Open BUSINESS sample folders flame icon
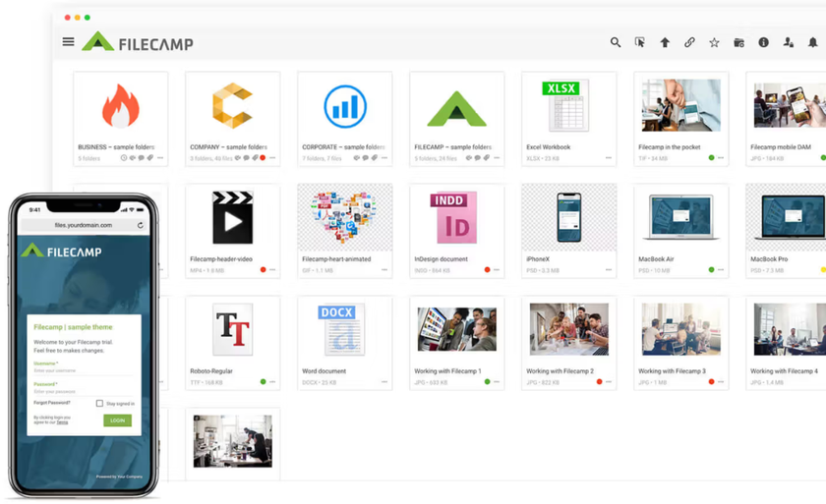The height and width of the screenshot is (504, 826). [121, 106]
